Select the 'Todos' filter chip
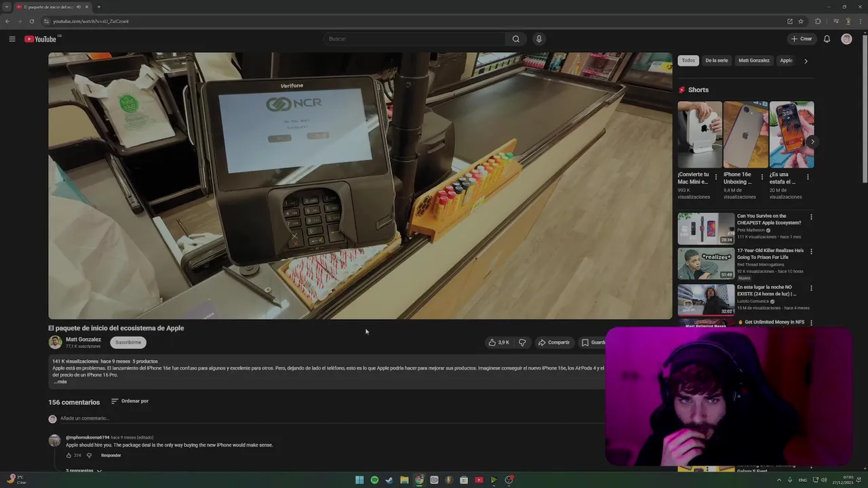Image resolution: width=868 pixels, height=488 pixels. (x=688, y=60)
